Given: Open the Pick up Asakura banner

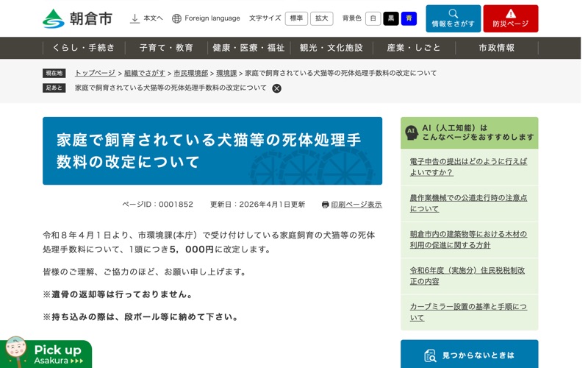Looking at the screenshot, I should coord(46,353).
